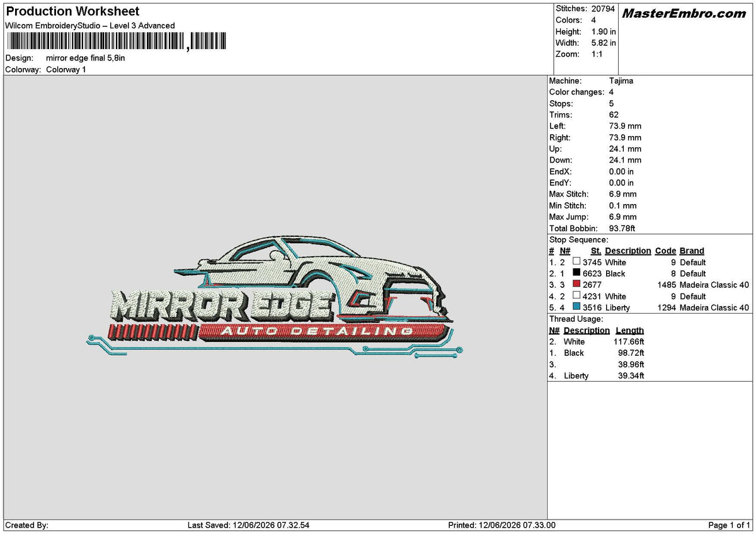This screenshot has height=534, width=756.
Task: Click the Liberty thread length 39.34ft
Action: (631, 375)
